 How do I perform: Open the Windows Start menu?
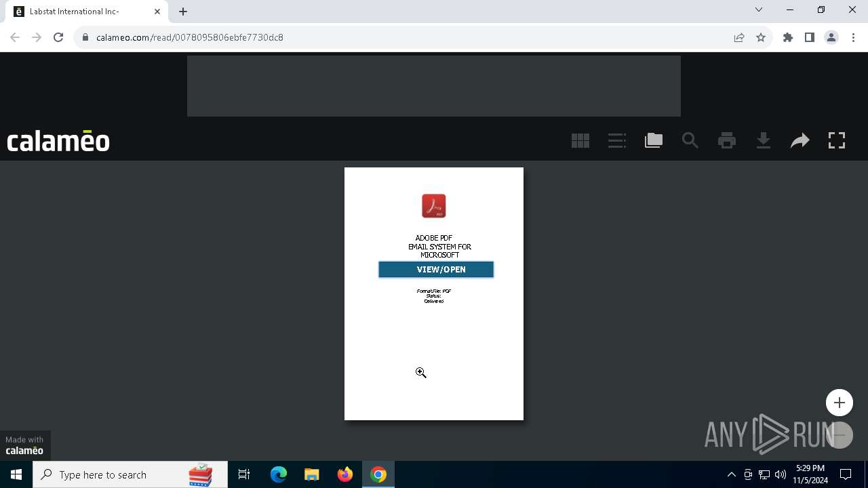(x=16, y=474)
